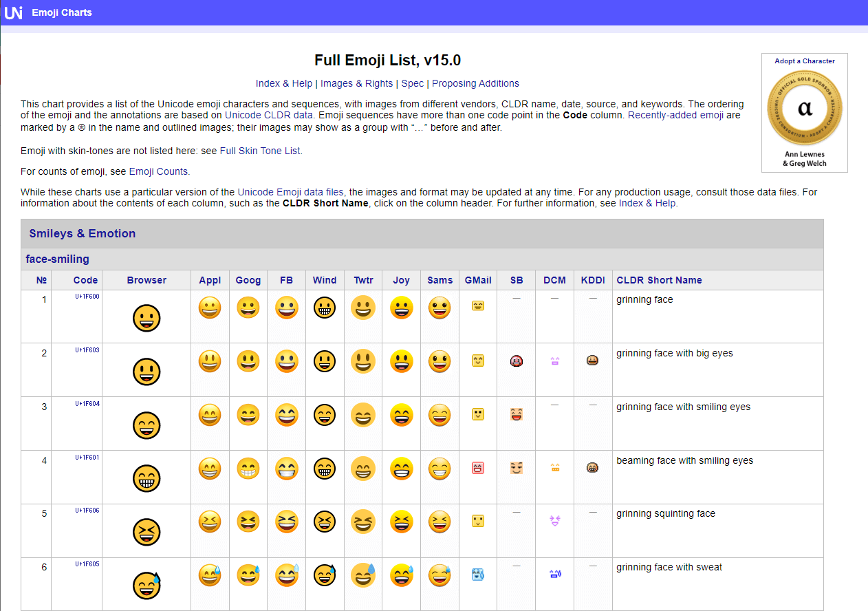Click Apple grinning face emoji image
Image resolution: width=868 pixels, height=611 pixels.
(x=210, y=308)
